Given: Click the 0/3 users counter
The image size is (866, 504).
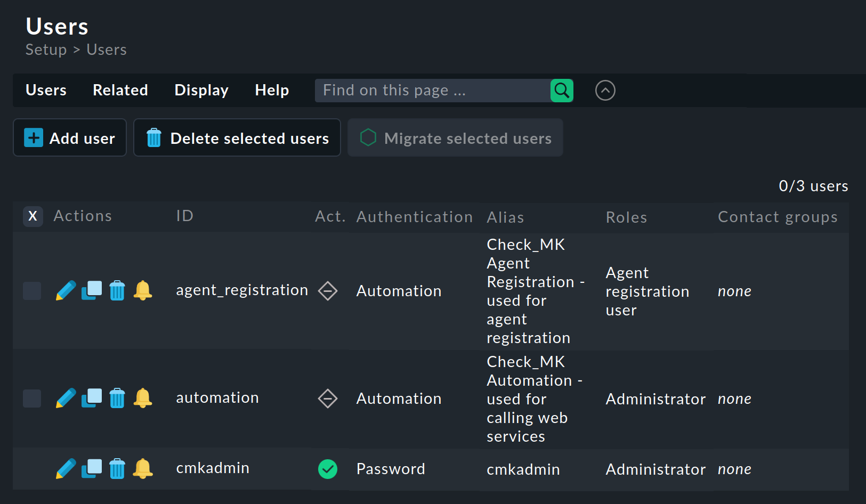Looking at the screenshot, I should click(813, 186).
